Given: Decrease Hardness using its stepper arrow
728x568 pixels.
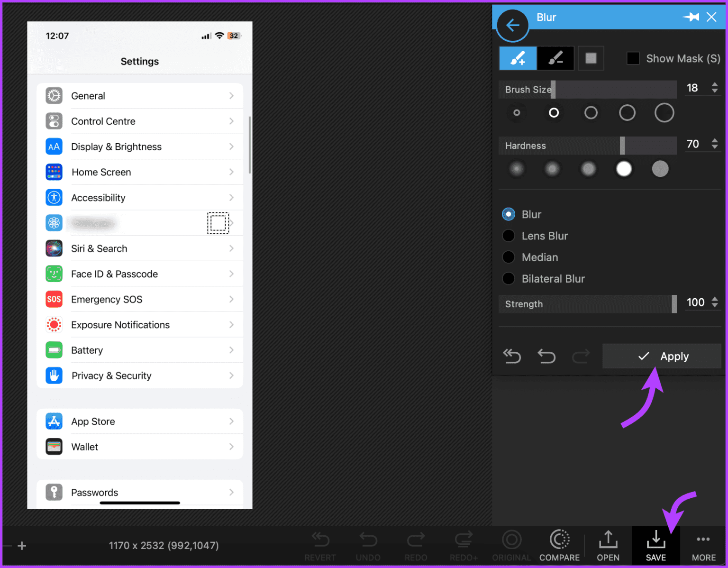Looking at the screenshot, I should [x=714, y=147].
